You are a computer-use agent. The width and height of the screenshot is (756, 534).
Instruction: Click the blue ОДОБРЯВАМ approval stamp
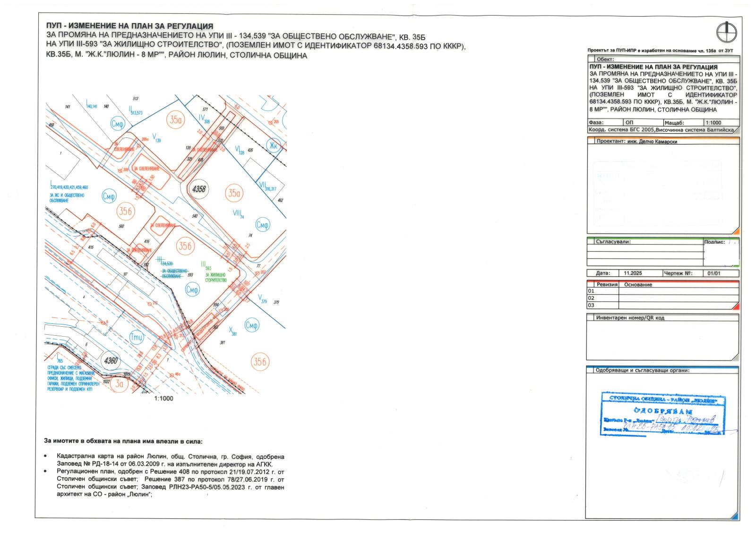click(x=663, y=413)
